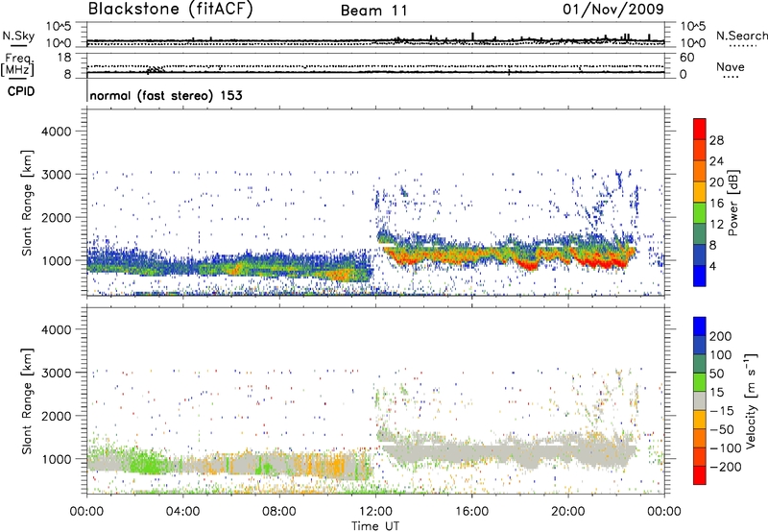The width and height of the screenshot is (768, 532).
Task: Pick the red bottom segment of velocity colorbar
Action: coord(700,475)
